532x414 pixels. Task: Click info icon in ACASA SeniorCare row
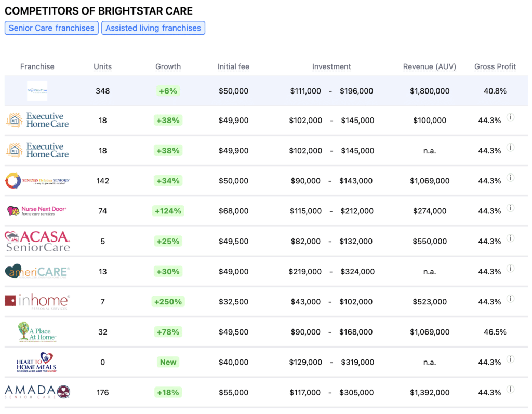tap(510, 238)
